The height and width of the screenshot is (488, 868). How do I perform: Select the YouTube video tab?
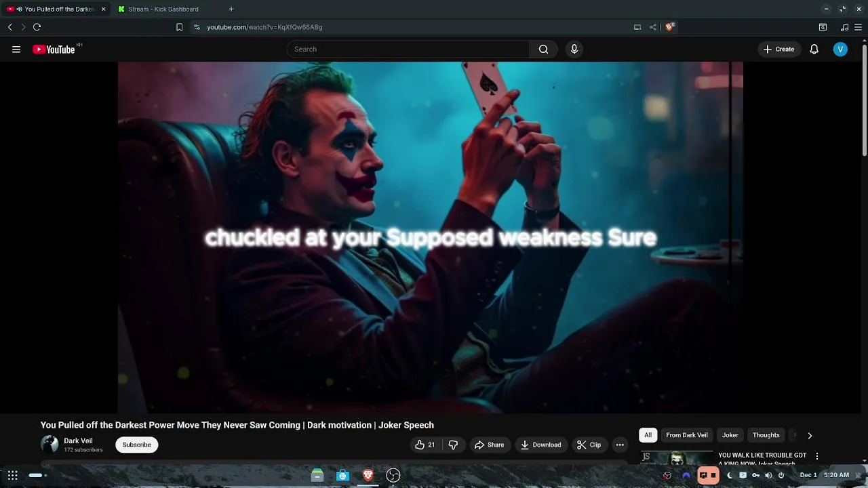point(54,9)
